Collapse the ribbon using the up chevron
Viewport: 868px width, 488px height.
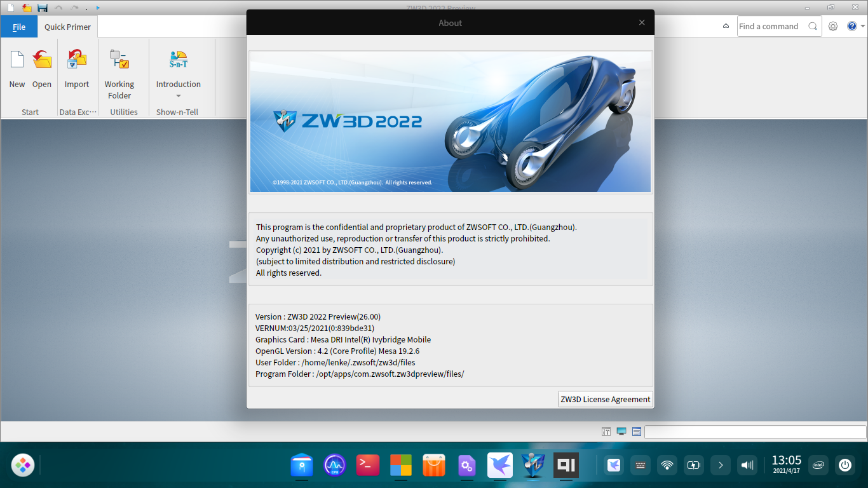[x=726, y=26]
